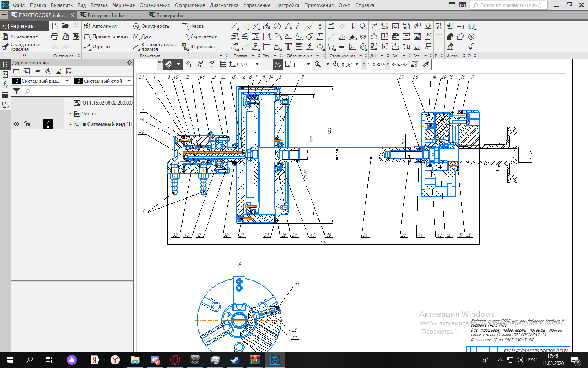588x368 pixels.
Task: Select the Автолиния drawing tool
Action: coord(100,26)
